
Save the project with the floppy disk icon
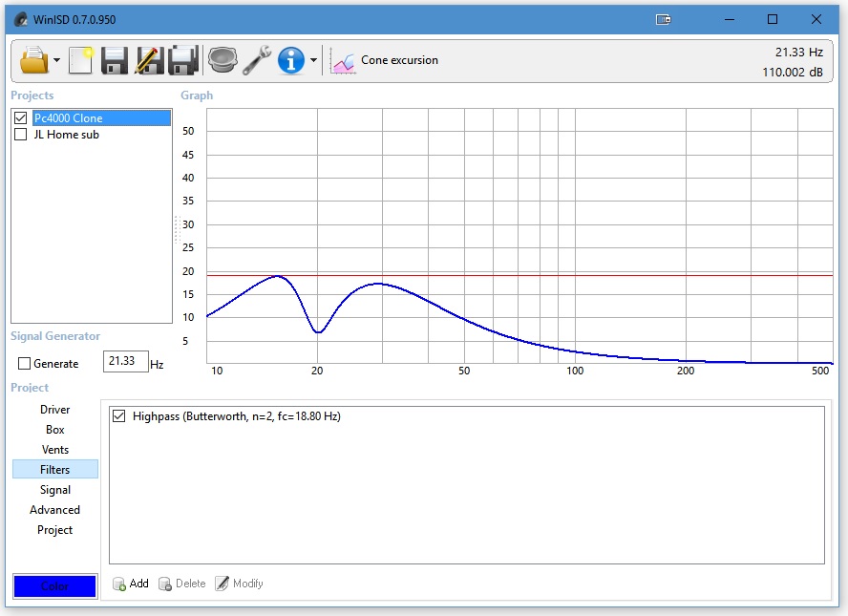[x=115, y=60]
